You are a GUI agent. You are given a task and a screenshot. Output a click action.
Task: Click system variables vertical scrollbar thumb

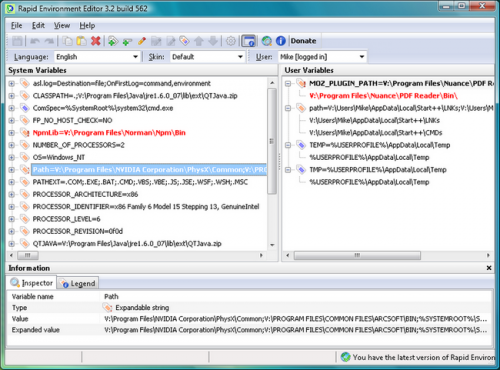click(272, 141)
